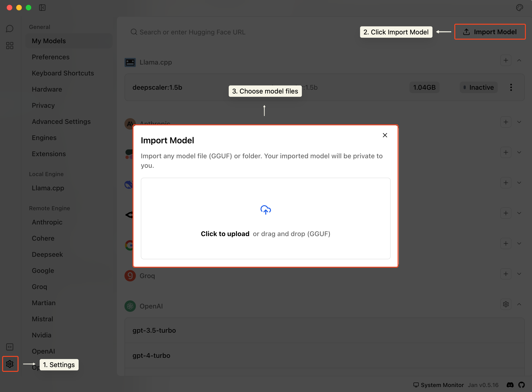This screenshot has width=532, height=392.
Task: Click the Inactive status badge
Action: 479,88
